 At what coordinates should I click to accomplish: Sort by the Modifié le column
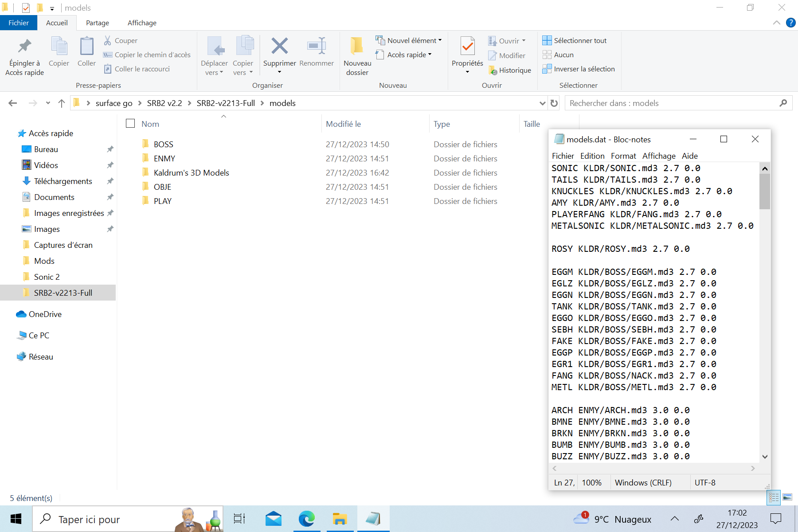pos(343,124)
